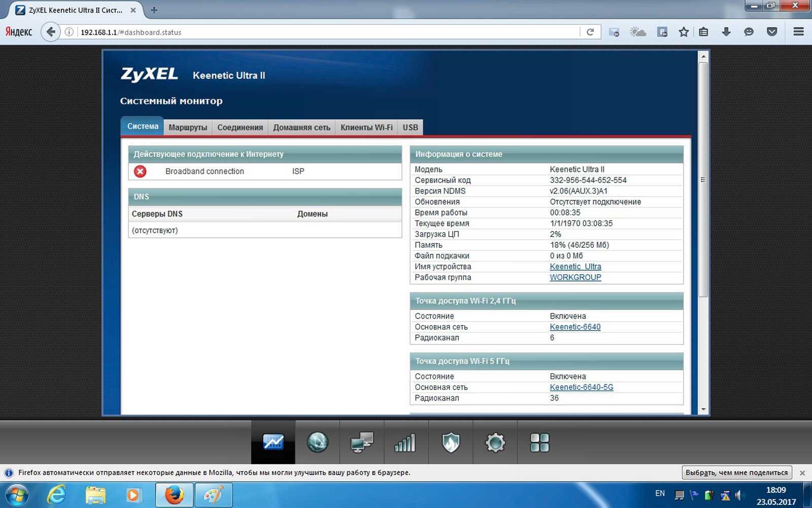The height and width of the screenshot is (508, 812).
Task: Open the Internet globe section icon
Action: (x=318, y=442)
